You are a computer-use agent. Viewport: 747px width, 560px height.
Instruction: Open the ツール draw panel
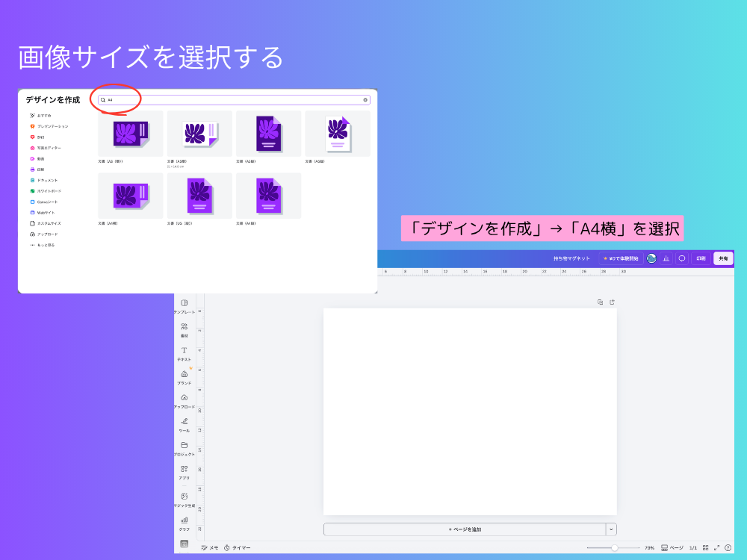tap(185, 425)
